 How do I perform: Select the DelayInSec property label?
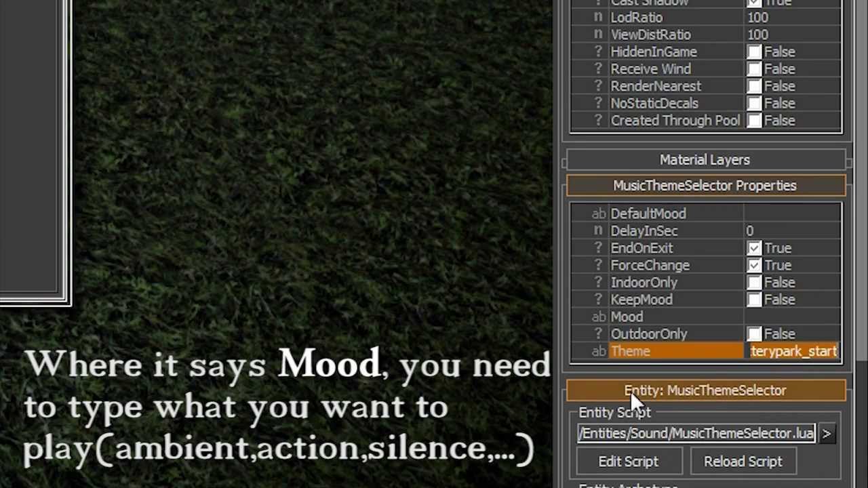(x=644, y=231)
